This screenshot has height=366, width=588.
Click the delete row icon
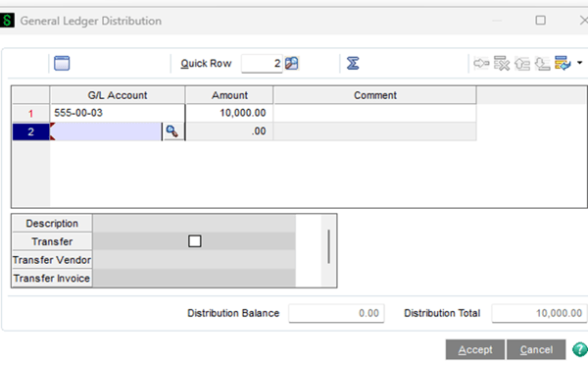point(502,63)
